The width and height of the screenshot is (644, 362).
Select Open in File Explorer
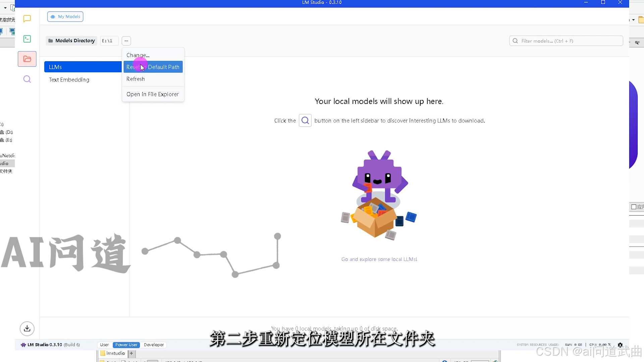coord(153,94)
